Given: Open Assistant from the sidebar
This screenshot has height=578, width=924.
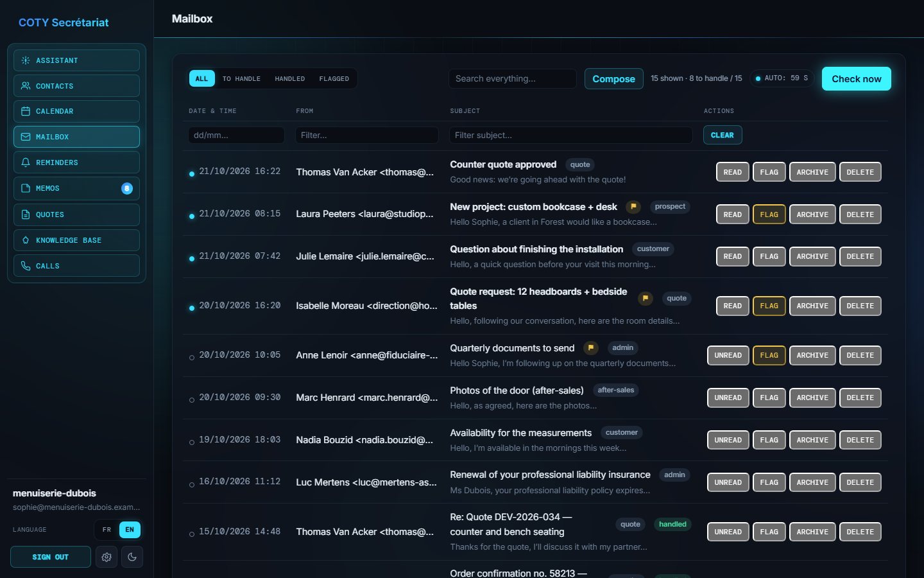Looking at the screenshot, I should point(76,60).
